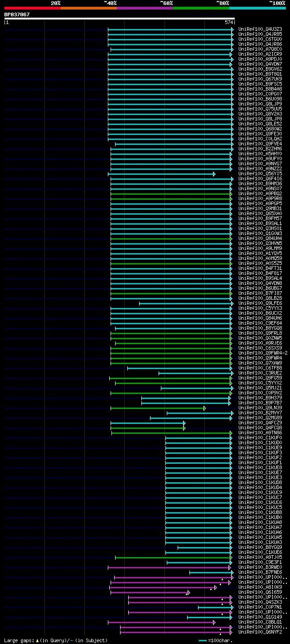The height and width of the screenshot is (644, 290).
Task: Select the UniRef100_B9SAL4 label
Action: click(260, 278)
